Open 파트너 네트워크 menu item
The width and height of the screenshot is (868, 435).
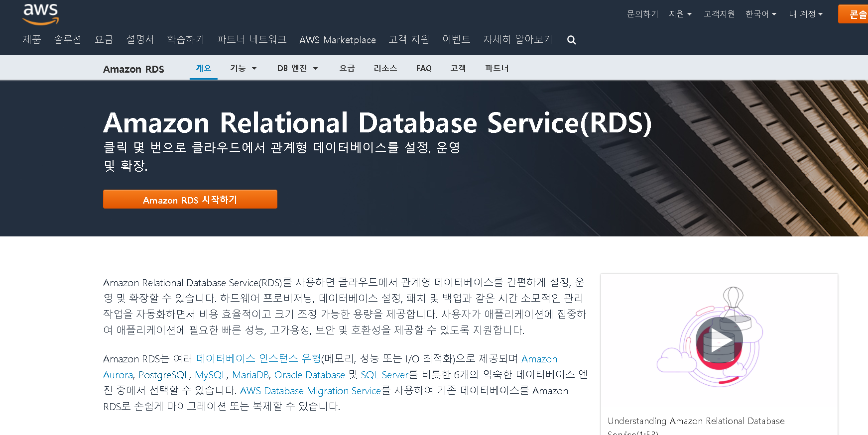pos(252,39)
